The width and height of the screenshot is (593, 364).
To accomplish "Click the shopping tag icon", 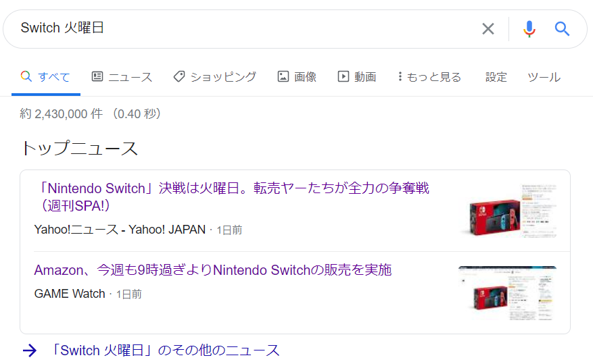I will 179,77.
